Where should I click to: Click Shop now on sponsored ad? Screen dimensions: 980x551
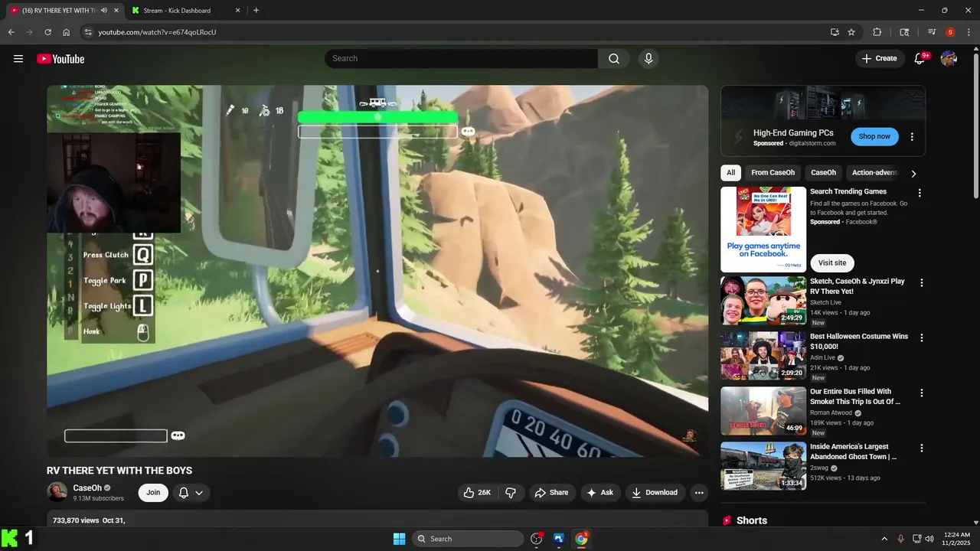click(874, 136)
